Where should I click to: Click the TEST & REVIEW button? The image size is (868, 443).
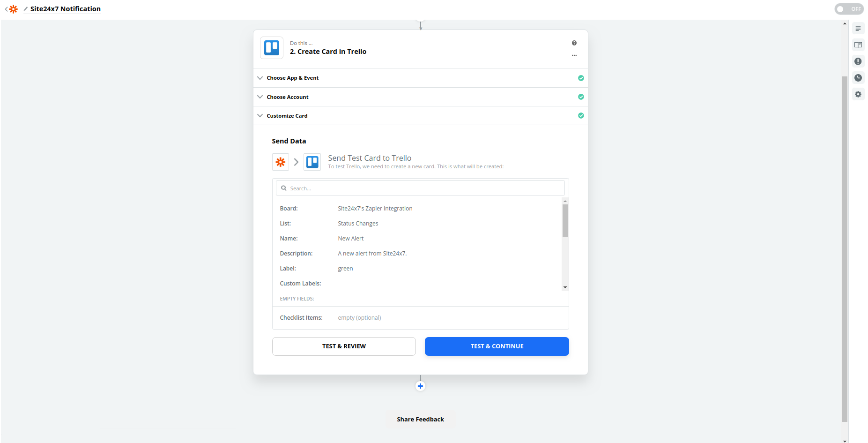pos(344,346)
